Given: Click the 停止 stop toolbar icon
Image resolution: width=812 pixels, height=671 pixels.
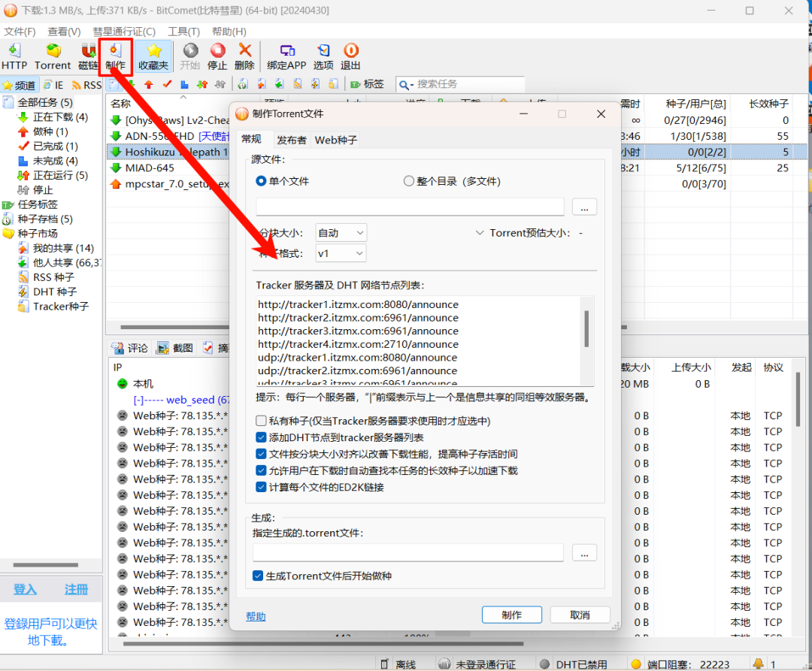Looking at the screenshot, I should click(x=217, y=56).
